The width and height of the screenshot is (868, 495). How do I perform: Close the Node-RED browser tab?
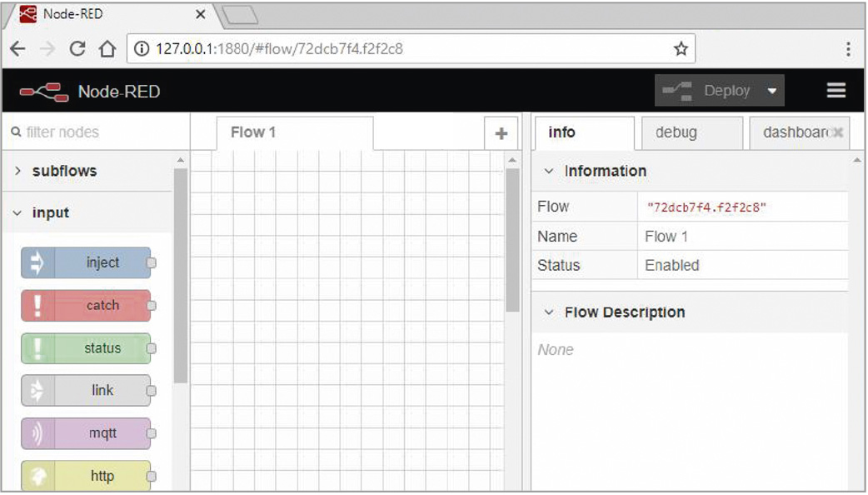(x=201, y=14)
